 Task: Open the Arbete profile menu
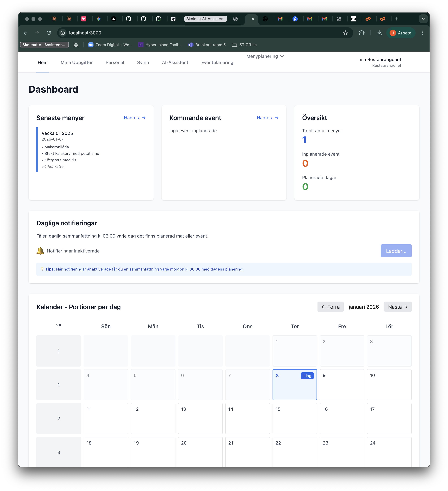[x=401, y=33]
